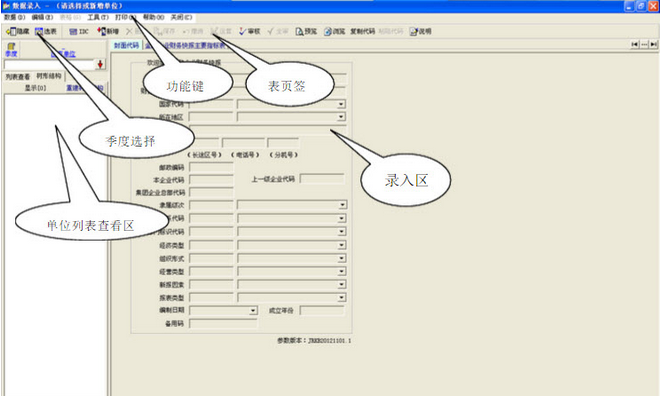
Task: Click the 显示[0] header in the unit list
Action: (x=35, y=88)
